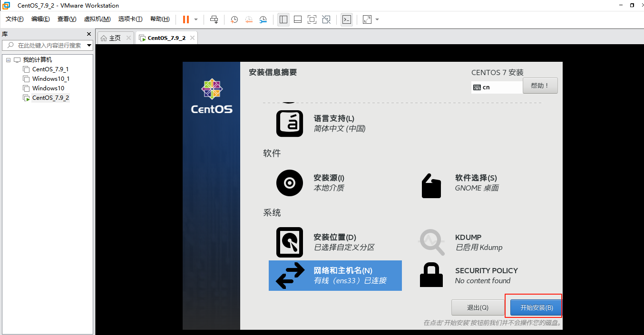Click the 帮助! button in installer
Image resolution: width=644 pixels, height=335 pixels.
click(x=540, y=86)
